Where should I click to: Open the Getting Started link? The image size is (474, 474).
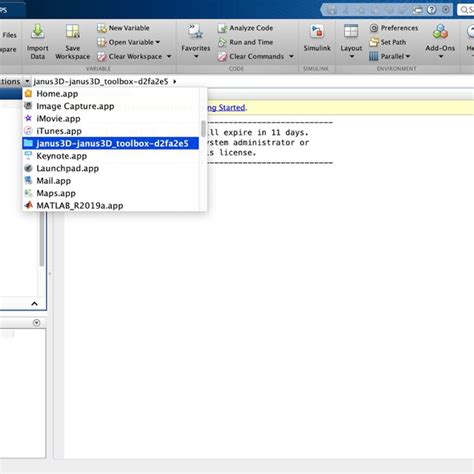click(x=226, y=108)
